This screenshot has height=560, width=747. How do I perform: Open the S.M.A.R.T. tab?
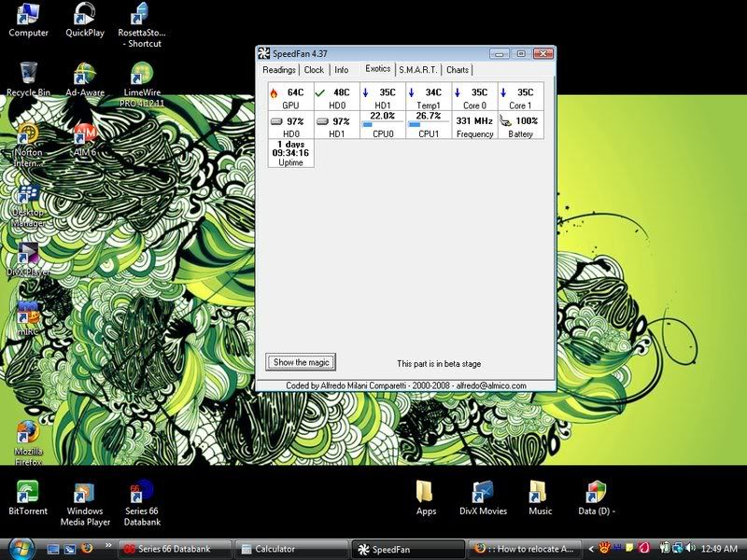pos(417,70)
